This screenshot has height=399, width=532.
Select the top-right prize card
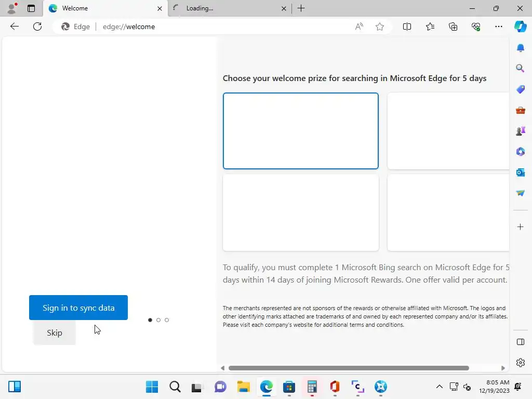[448, 130]
